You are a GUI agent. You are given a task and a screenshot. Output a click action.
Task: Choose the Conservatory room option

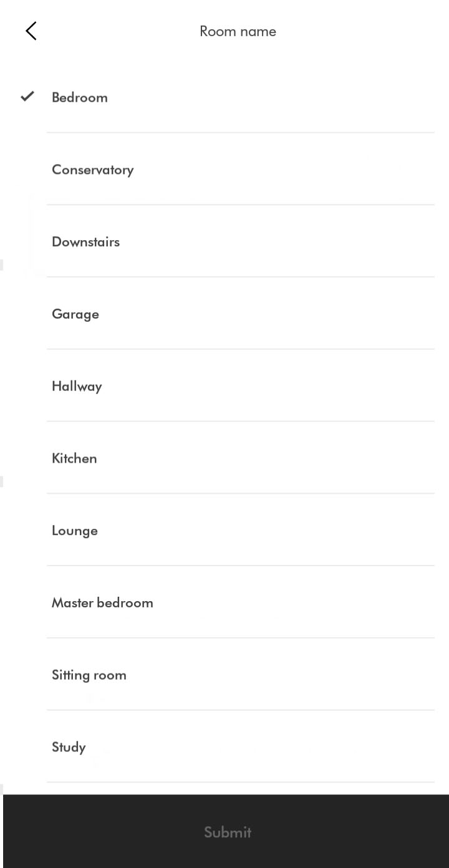click(x=224, y=170)
